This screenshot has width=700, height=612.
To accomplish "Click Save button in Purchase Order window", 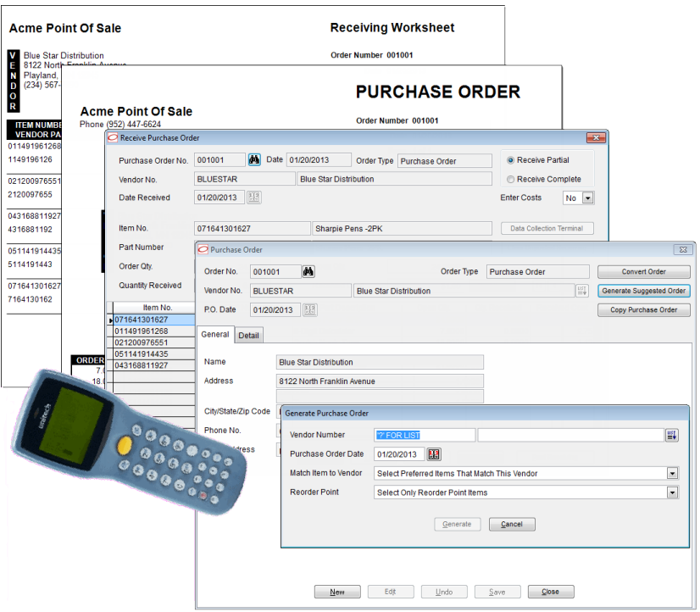I will click(x=497, y=592).
